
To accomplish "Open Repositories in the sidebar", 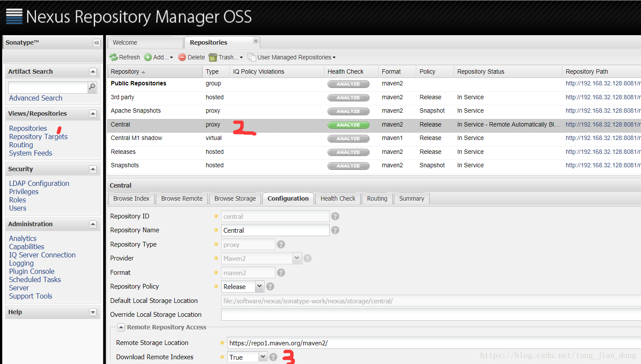I will coord(28,128).
